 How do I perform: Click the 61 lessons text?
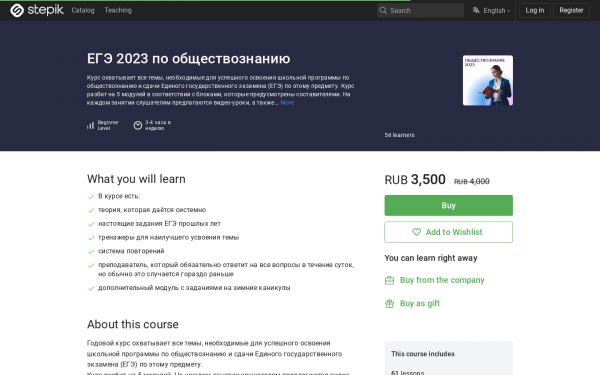click(x=408, y=372)
